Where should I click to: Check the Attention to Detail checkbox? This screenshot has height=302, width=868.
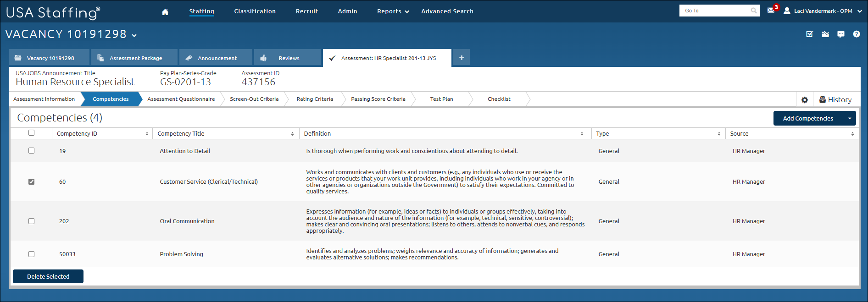tap(31, 150)
